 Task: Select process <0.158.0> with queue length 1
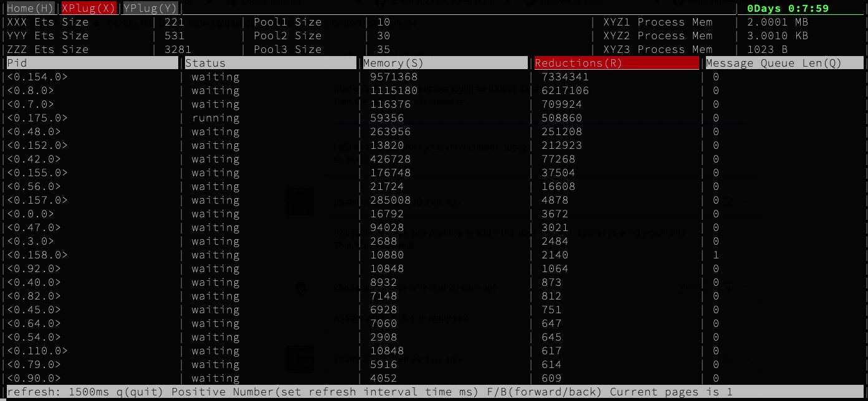[37, 255]
